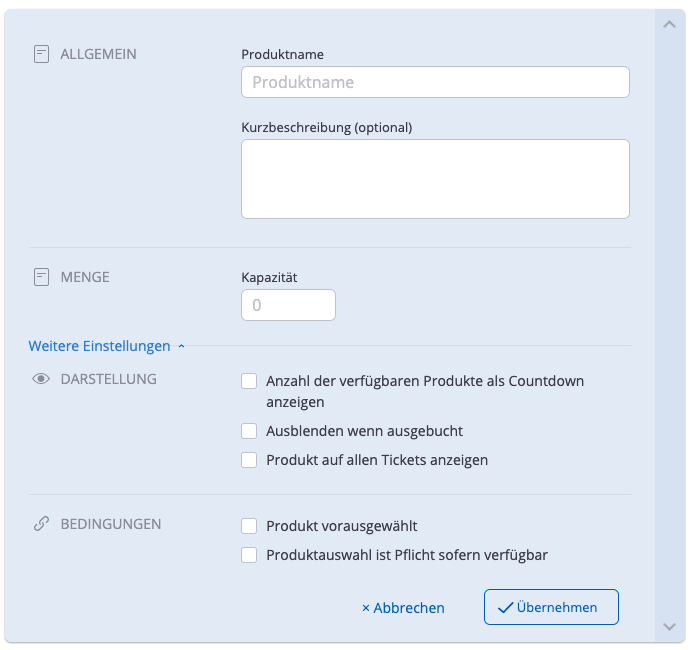Collapse Weitere Einstellungen section
The width and height of the screenshot is (692, 650).
click(100, 346)
